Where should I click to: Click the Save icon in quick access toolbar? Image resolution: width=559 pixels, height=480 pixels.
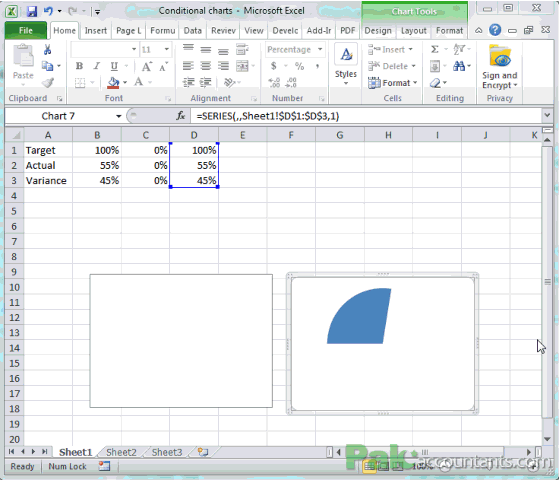32,11
